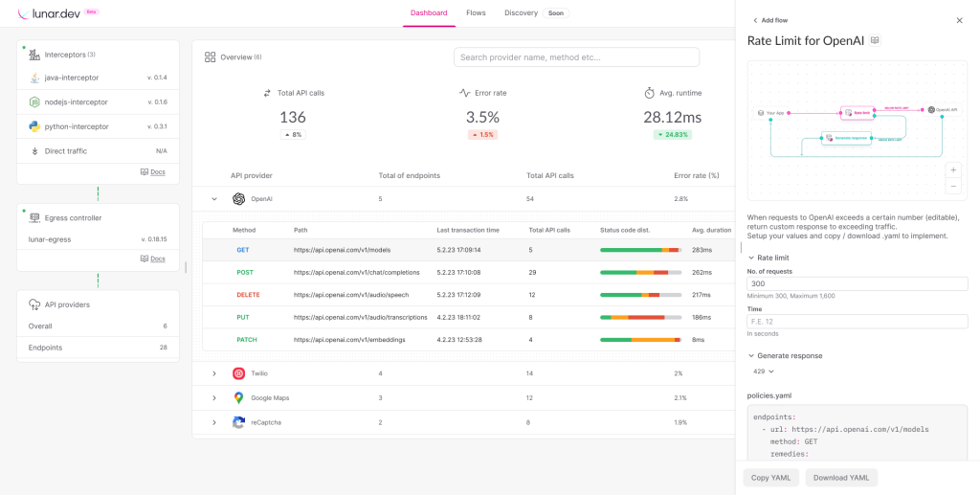Collapse the OpenAI provider row

click(213, 199)
